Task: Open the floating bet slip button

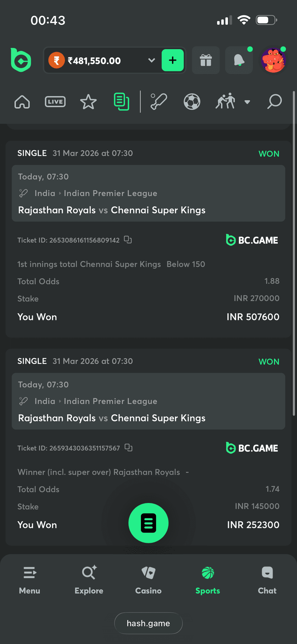Action: coord(148,523)
